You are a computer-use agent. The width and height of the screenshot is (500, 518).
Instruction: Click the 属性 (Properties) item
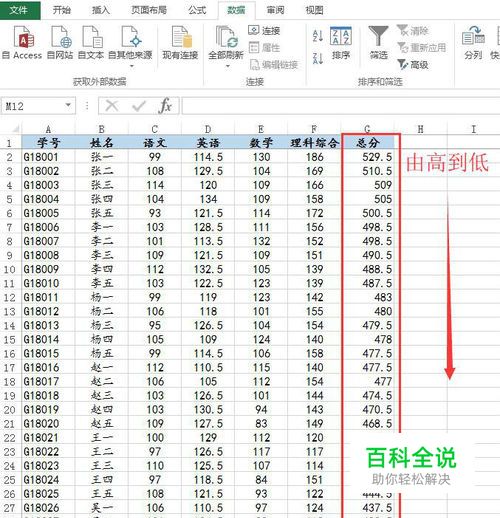pyautogui.click(x=264, y=48)
